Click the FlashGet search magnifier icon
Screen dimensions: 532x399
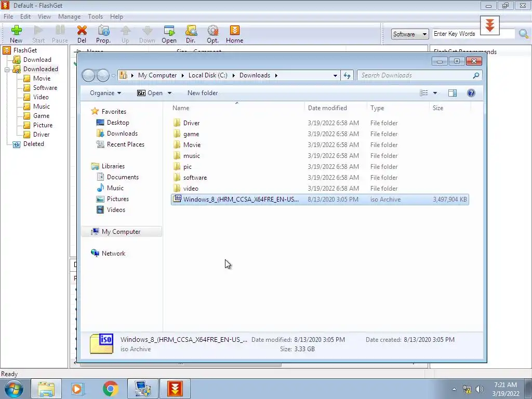click(x=524, y=34)
